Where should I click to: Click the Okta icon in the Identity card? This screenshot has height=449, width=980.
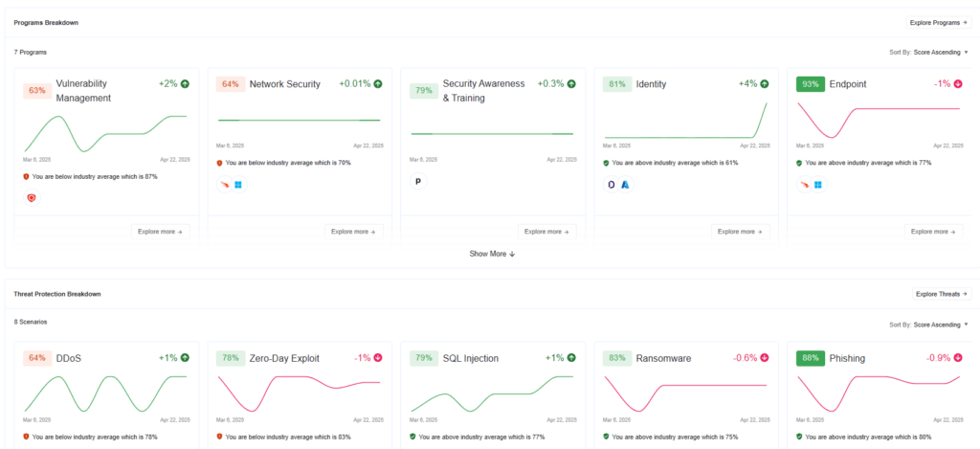[x=612, y=185]
